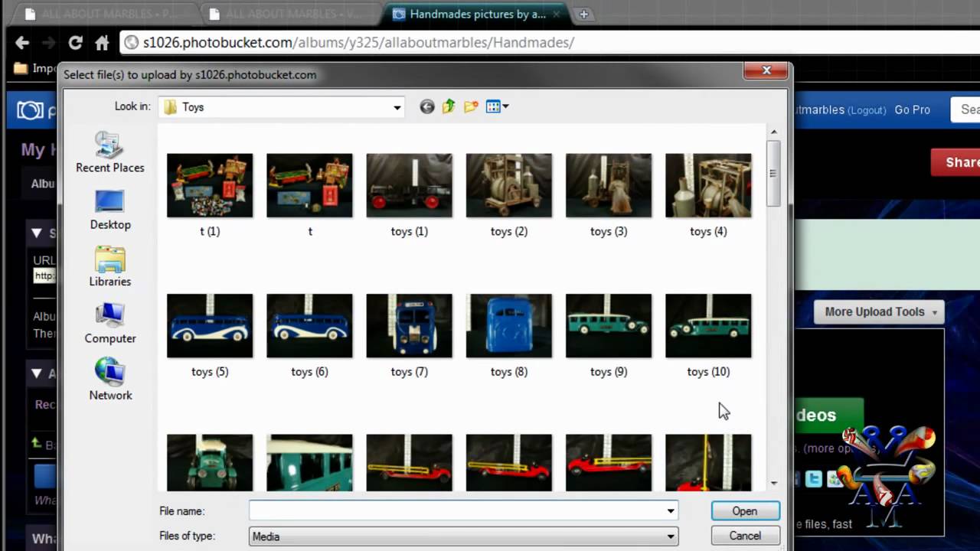Open new browser tab button
The height and width of the screenshot is (551, 980).
tap(583, 14)
